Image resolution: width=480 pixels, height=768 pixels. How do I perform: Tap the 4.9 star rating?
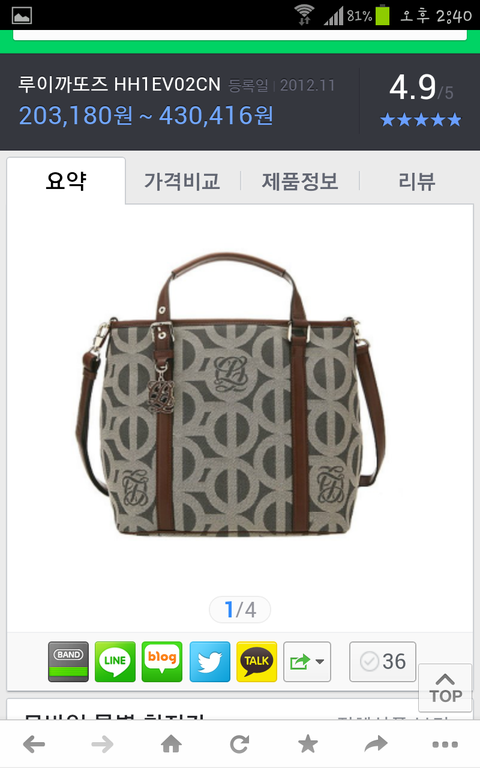pos(421,100)
